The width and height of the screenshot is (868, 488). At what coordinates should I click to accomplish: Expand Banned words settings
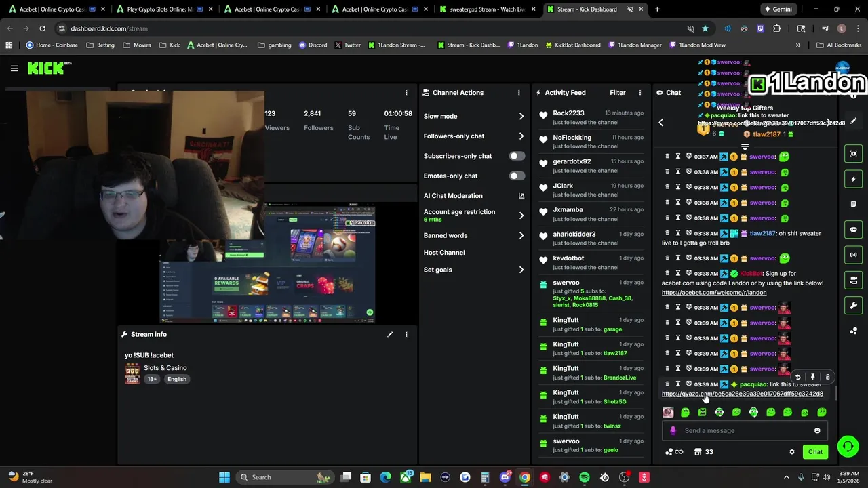click(521, 236)
